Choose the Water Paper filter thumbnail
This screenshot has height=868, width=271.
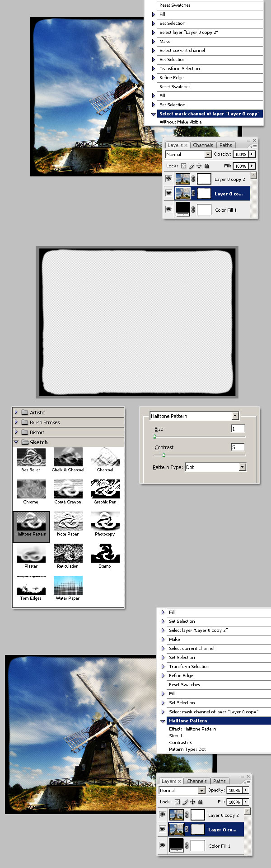click(x=68, y=585)
